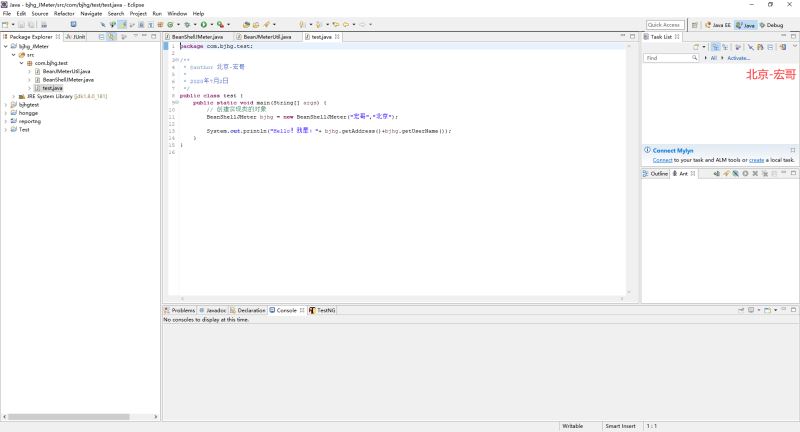
Task: Toggle Categorized view in Task List toolbar
Action: click(717, 47)
